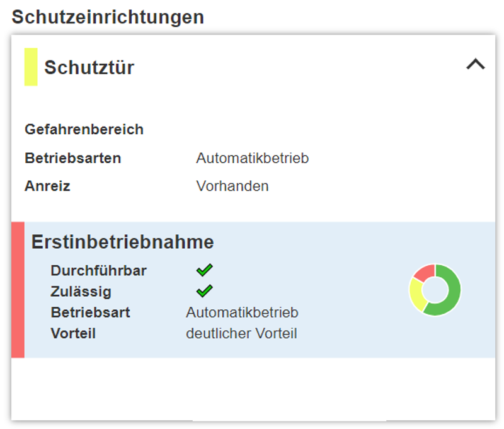Click the Vorteil label
Screen dimensions: 504x429
point(73,333)
